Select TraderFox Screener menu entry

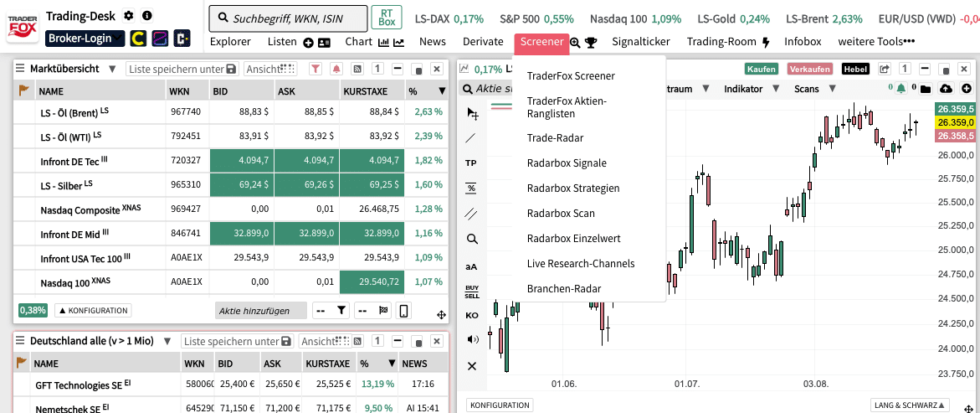point(571,75)
